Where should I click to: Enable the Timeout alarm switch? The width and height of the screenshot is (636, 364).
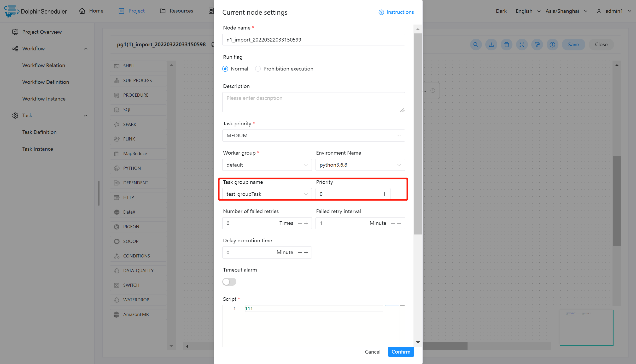coord(229,282)
